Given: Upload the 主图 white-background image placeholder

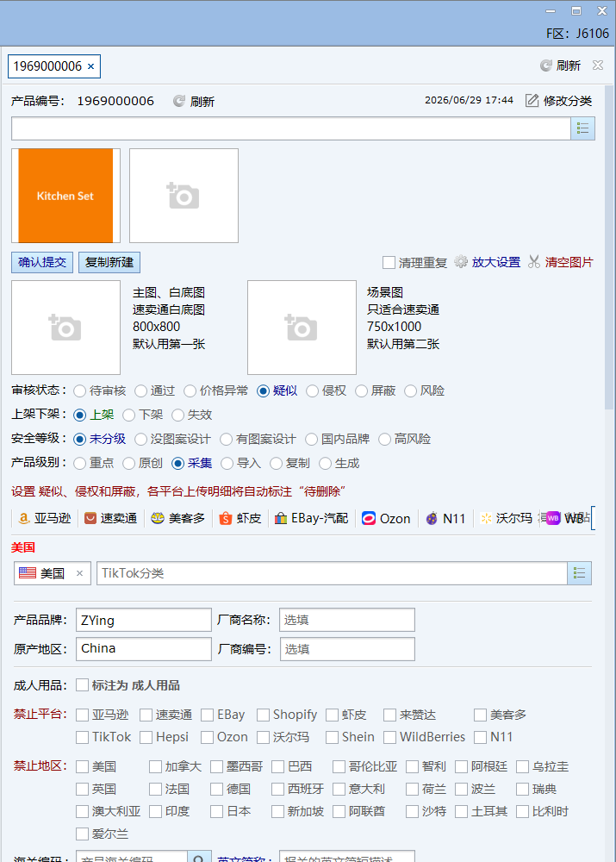Looking at the screenshot, I should click(x=66, y=328).
